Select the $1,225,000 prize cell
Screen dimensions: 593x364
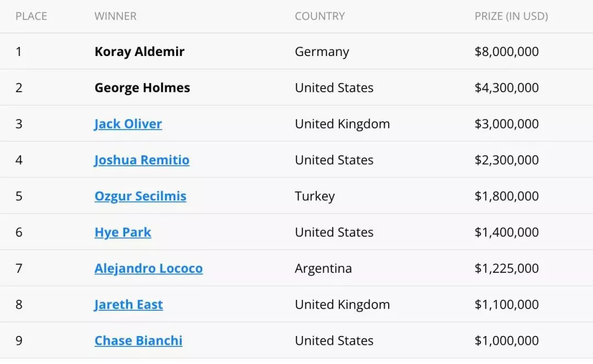click(x=507, y=268)
